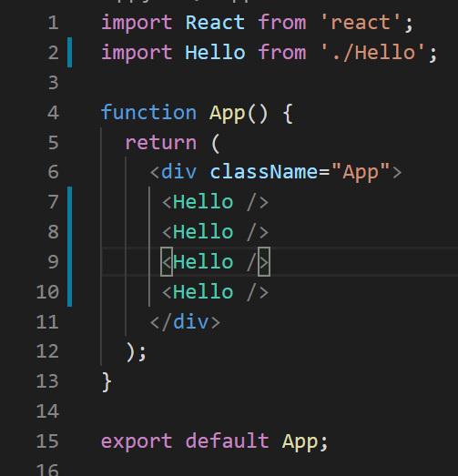458x476 pixels.
Task: Click line number 2 in the gutter
Action: coord(53,53)
